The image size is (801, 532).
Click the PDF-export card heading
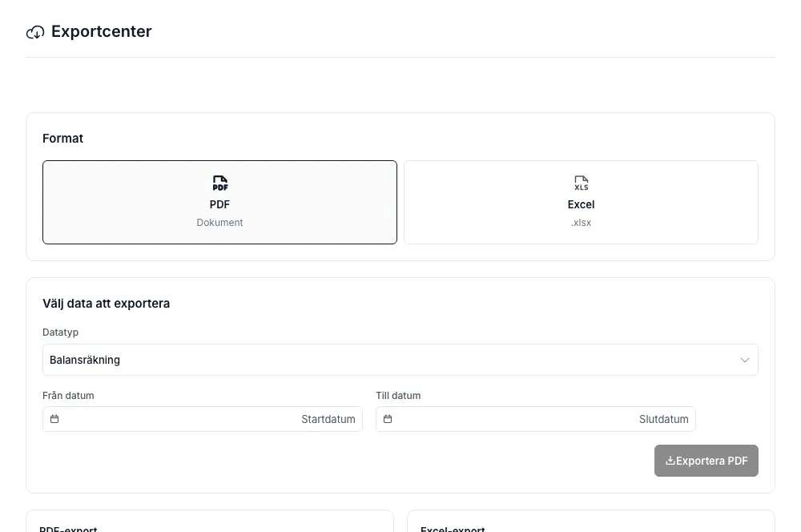coord(68,529)
